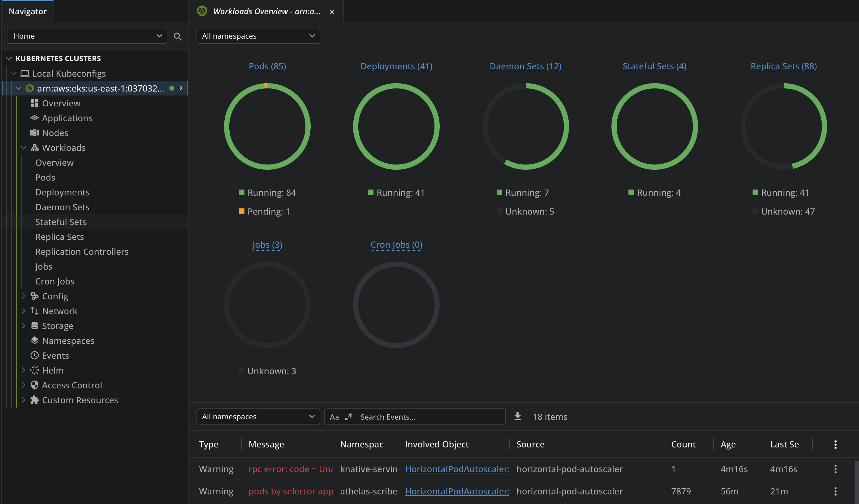Open the events All namespaces dropdown
The width and height of the screenshot is (859, 504).
click(258, 416)
